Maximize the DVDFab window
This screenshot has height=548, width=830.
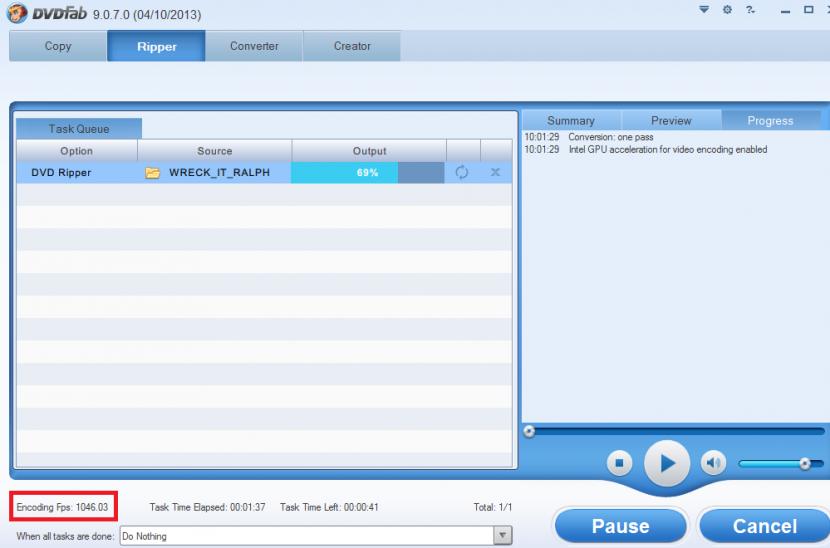point(808,10)
